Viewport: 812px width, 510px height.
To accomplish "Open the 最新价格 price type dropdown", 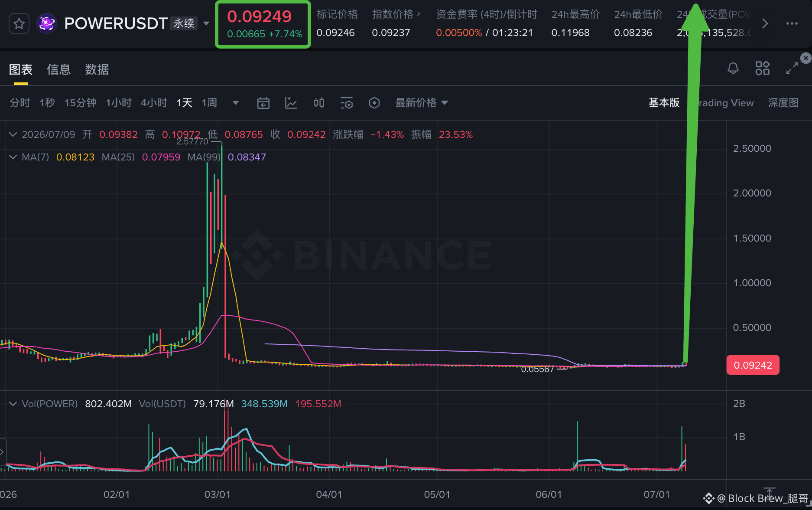I will tap(421, 103).
